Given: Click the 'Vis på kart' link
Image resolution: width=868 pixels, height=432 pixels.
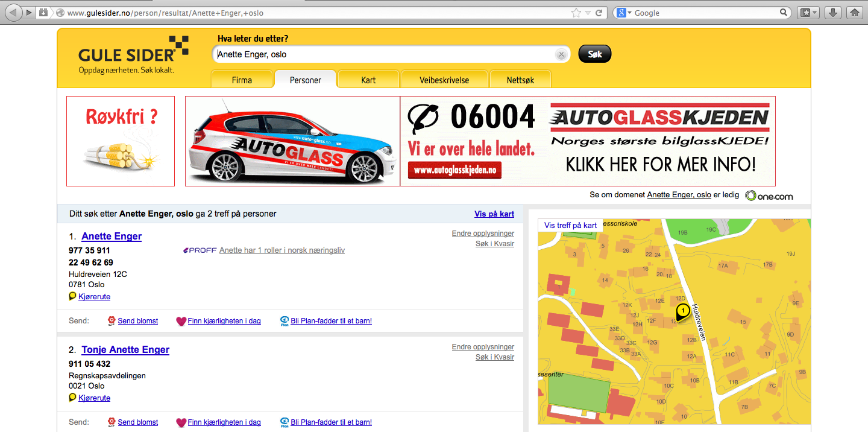Looking at the screenshot, I should [x=494, y=214].
